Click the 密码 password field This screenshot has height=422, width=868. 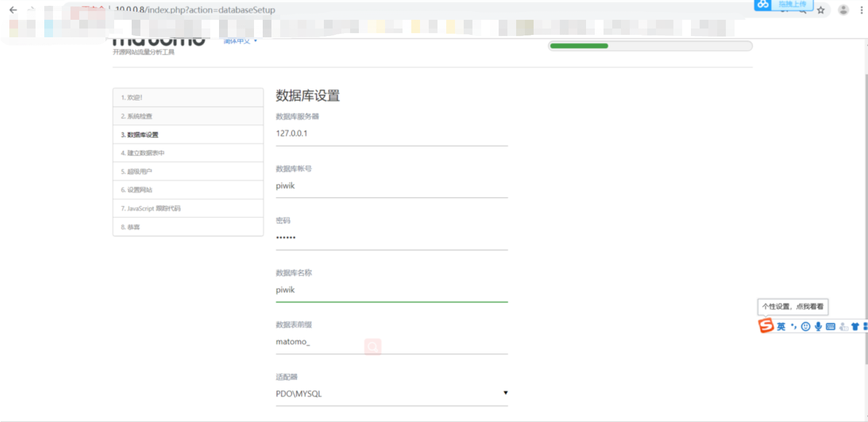pyautogui.click(x=391, y=238)
